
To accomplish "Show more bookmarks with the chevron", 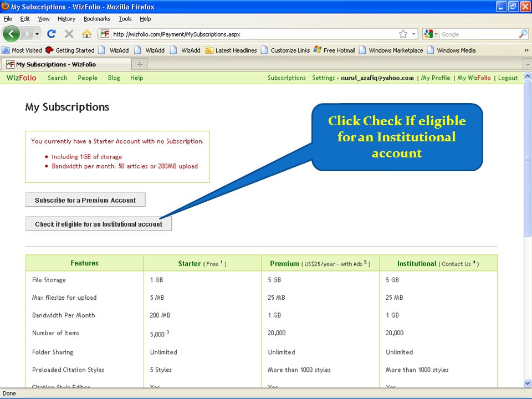I will [526, 50].
